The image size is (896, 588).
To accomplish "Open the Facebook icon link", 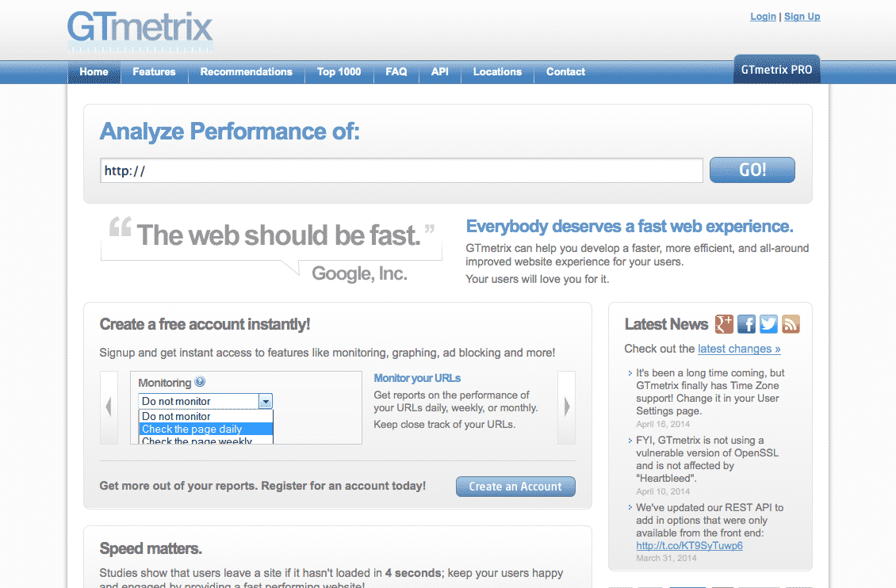I will click(x=746, y=323).
